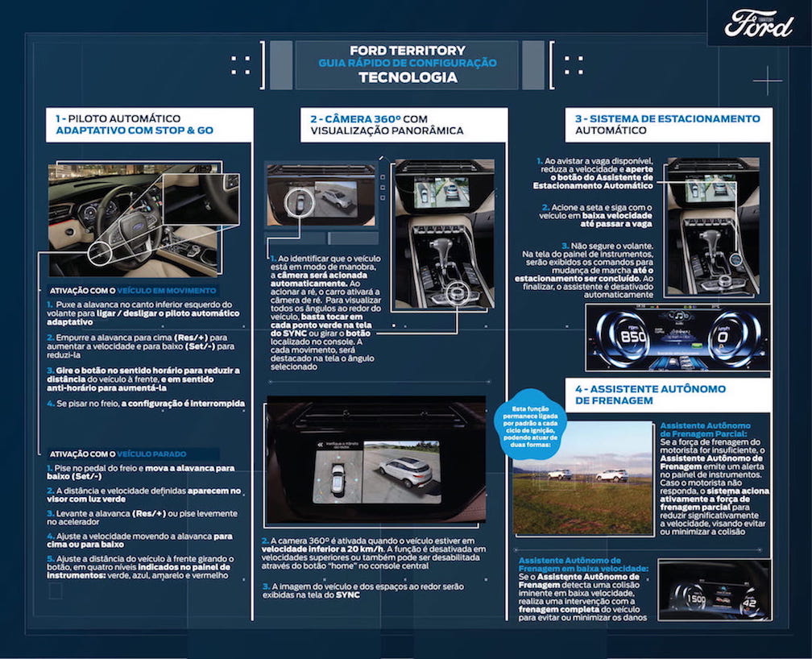The image size is (812, 659).
Task: Open the small SYNC screen camera photo
Action: click(x=321, y=195)
